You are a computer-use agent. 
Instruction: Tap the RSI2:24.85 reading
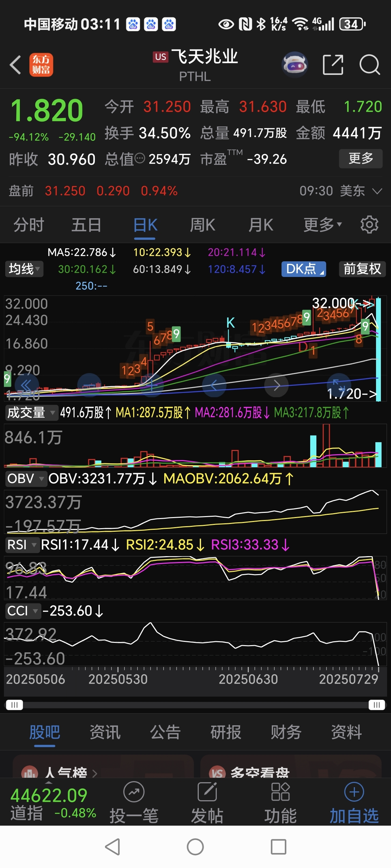pos(166,544)
